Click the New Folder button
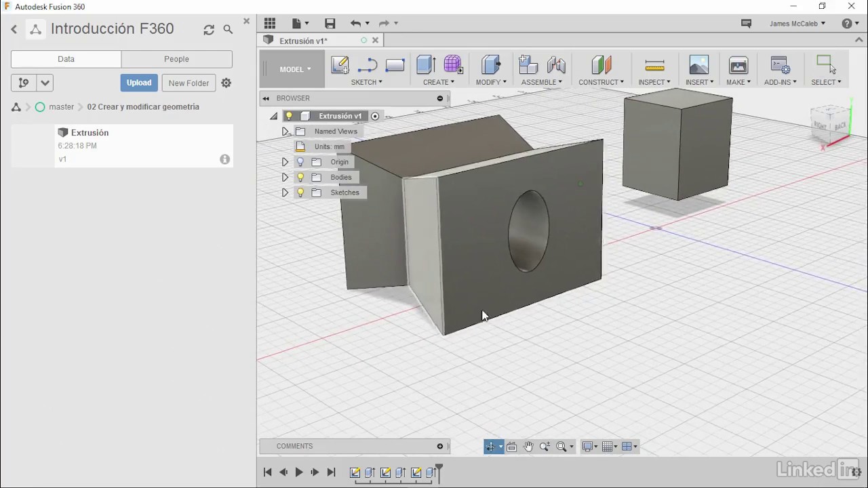The image size is (868, 488). coord(189,83)
